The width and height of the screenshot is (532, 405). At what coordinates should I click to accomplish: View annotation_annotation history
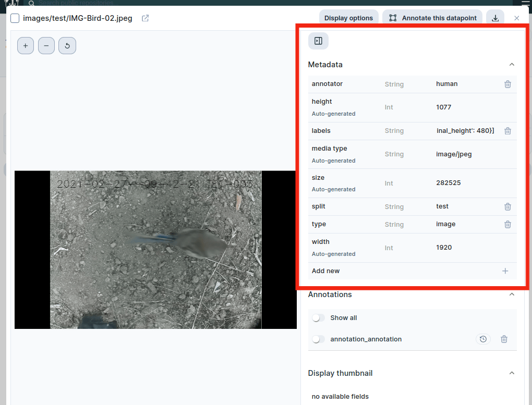tap(483, 339)
